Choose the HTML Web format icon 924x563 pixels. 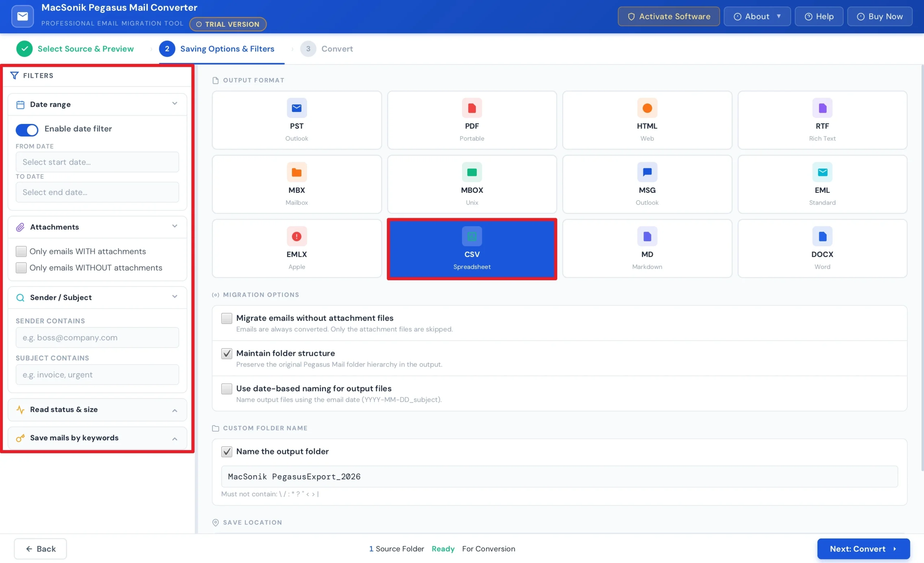click(647, 108)
